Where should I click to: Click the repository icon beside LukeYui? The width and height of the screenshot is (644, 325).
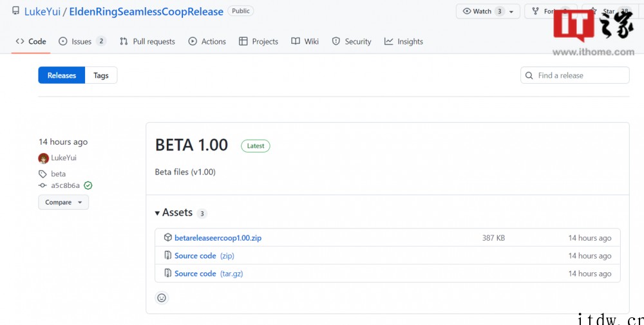pyautogui.click(x=15, y=11)
